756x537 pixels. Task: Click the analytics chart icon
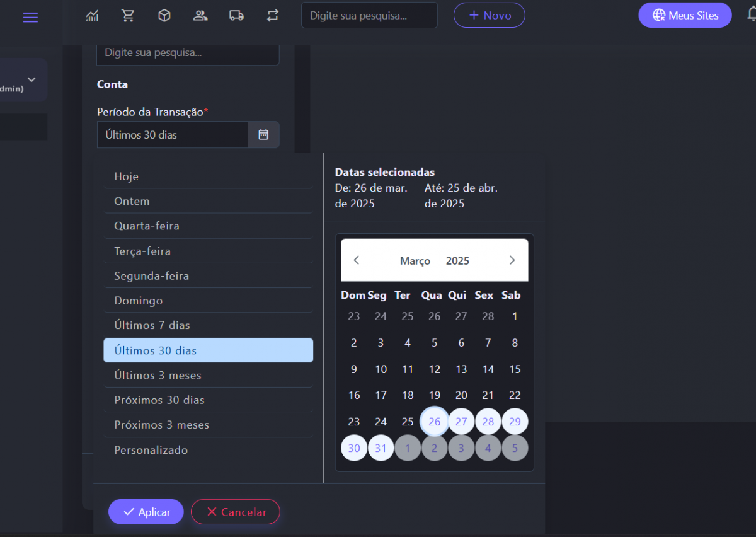click(x=92, y=16)
